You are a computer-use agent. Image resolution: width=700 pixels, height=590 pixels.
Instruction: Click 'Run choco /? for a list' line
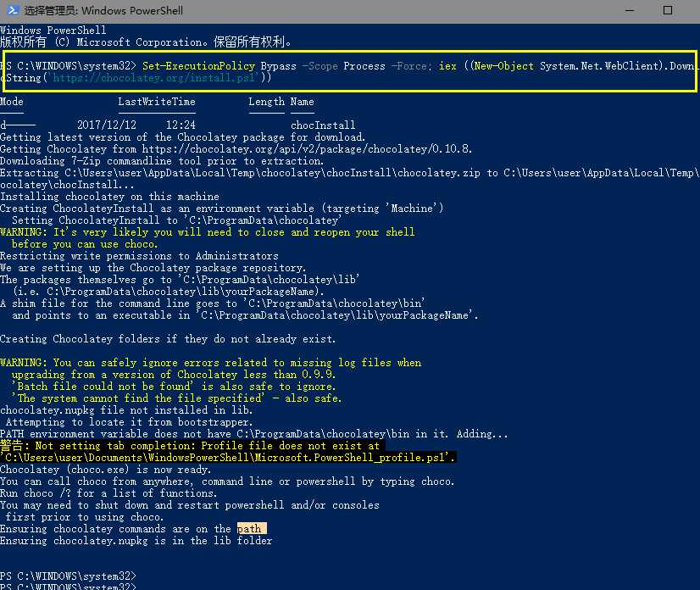pos(108,493)
